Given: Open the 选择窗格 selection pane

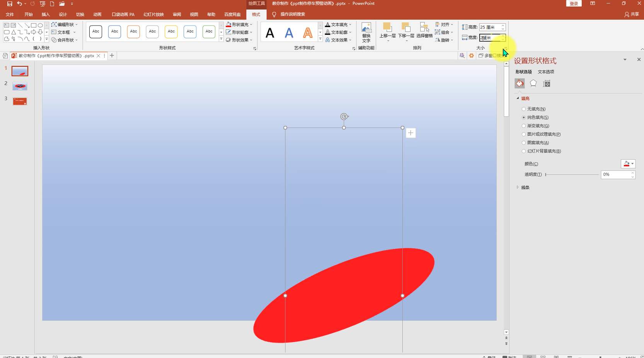Looking at the screenshot, I should click(424, 30).
